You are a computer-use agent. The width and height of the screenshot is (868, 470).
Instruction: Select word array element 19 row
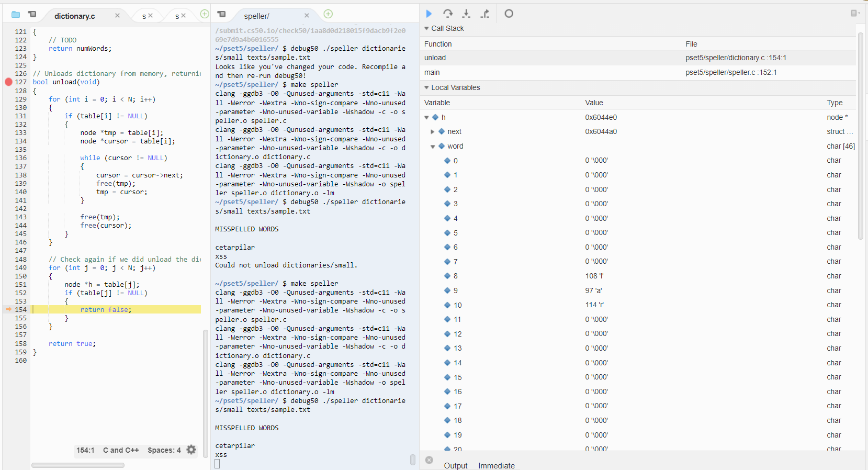pyautogui.click(x=639, y=435)
